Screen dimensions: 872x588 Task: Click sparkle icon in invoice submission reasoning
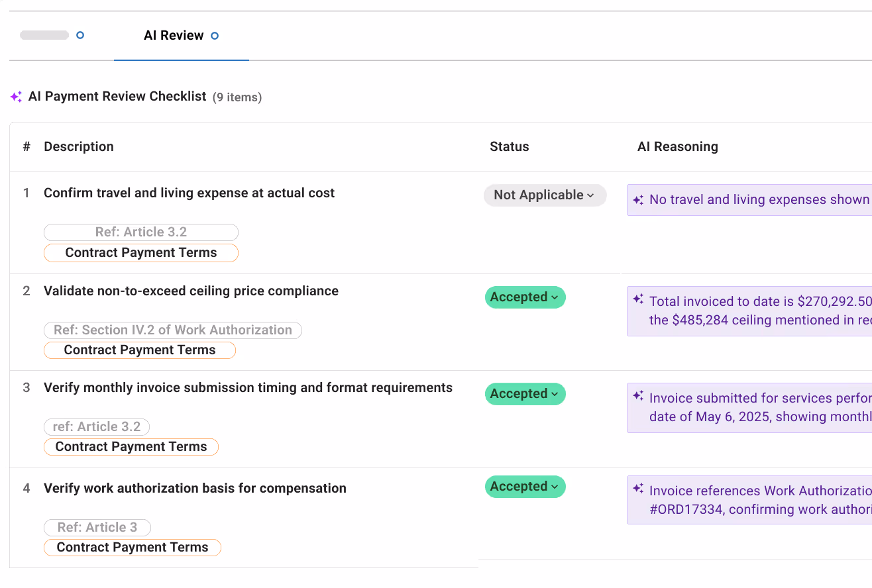point(638,396)
